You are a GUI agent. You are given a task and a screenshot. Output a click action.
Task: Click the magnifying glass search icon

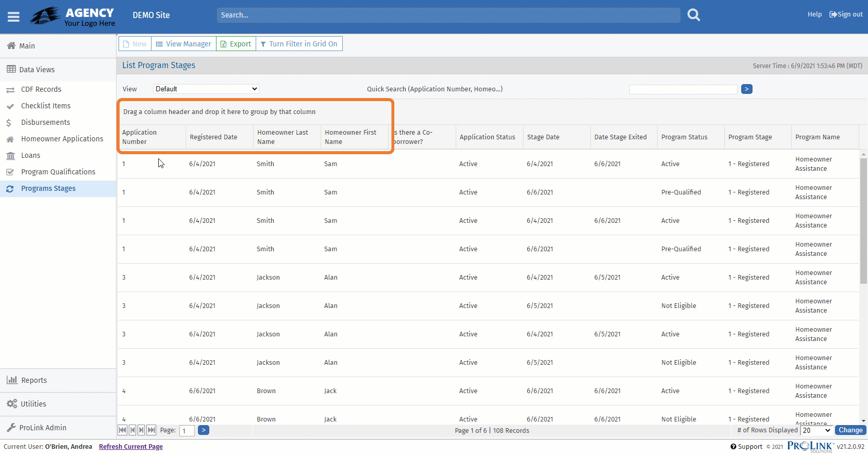pos(694,15)
